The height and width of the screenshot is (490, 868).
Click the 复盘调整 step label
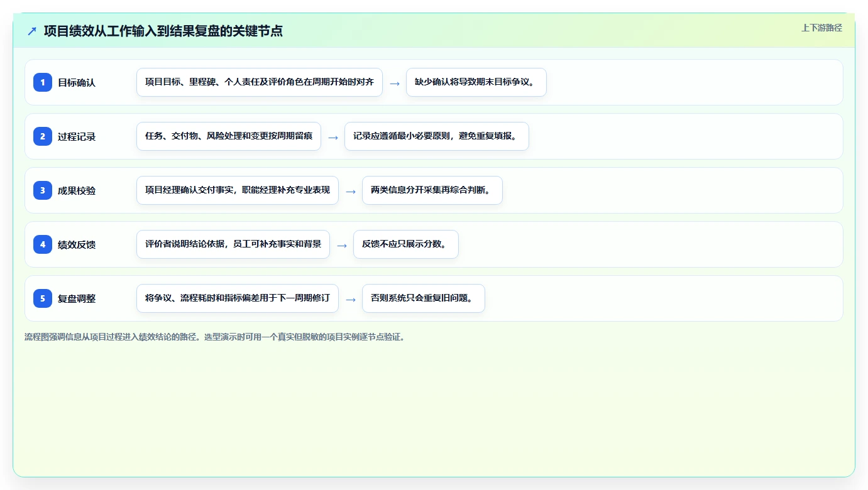77,298
